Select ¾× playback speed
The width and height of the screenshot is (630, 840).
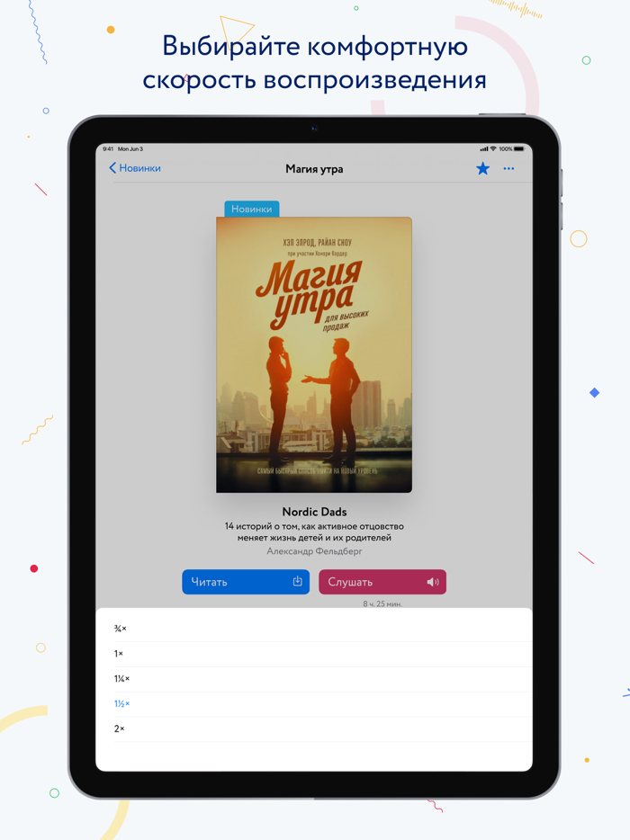(314, 629)
